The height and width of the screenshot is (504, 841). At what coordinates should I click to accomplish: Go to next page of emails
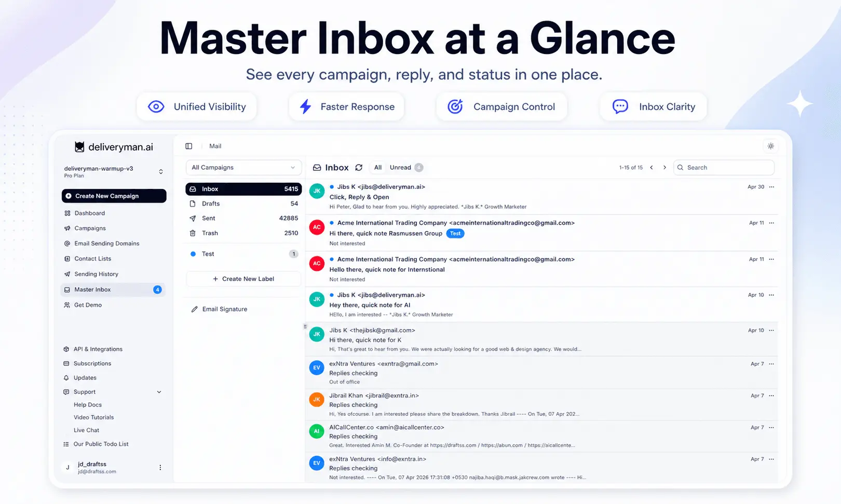tap(664, 168)
